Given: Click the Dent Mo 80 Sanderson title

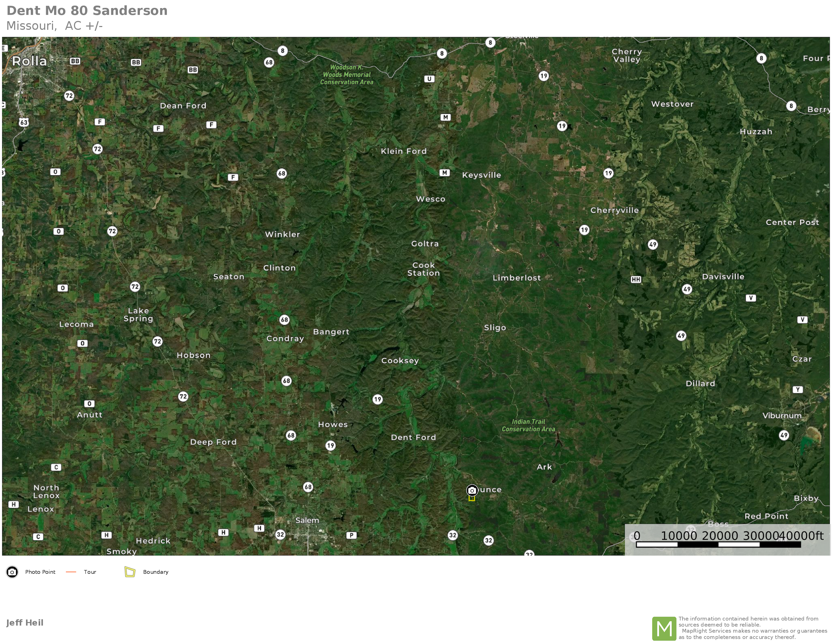Looking at the screenshot, I should coord(87,11).
